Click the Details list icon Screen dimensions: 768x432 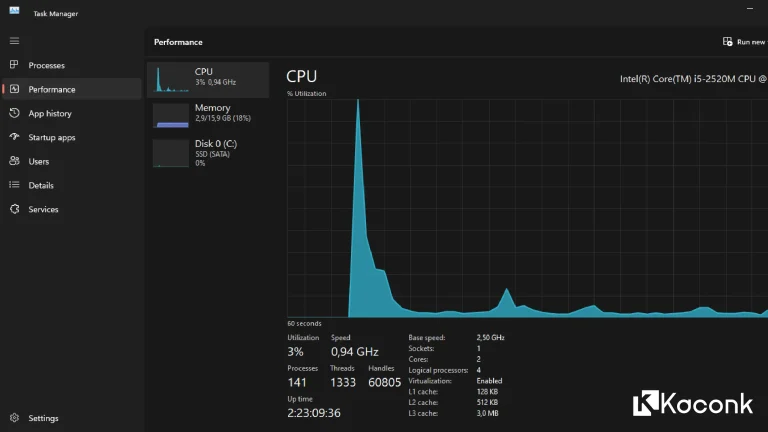pos(14,185)
